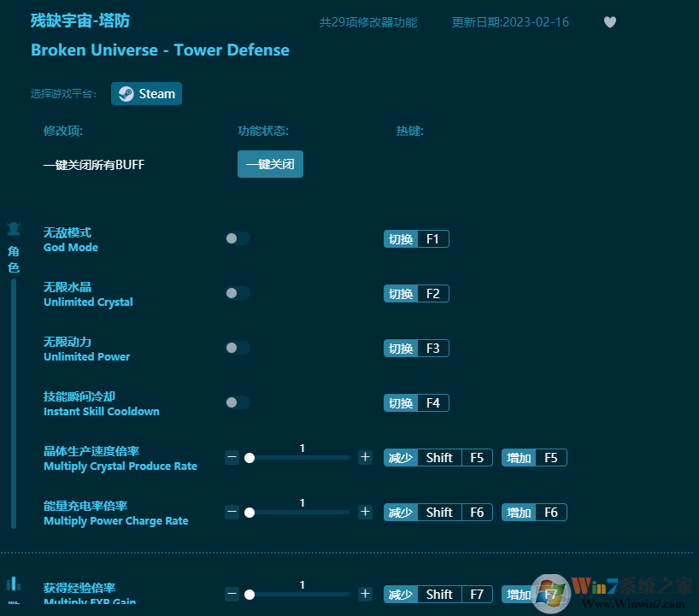Click the 技能瞬间冷却 label text
The width and height of the screenshot is (699, 616).
[x=79, y=396]
